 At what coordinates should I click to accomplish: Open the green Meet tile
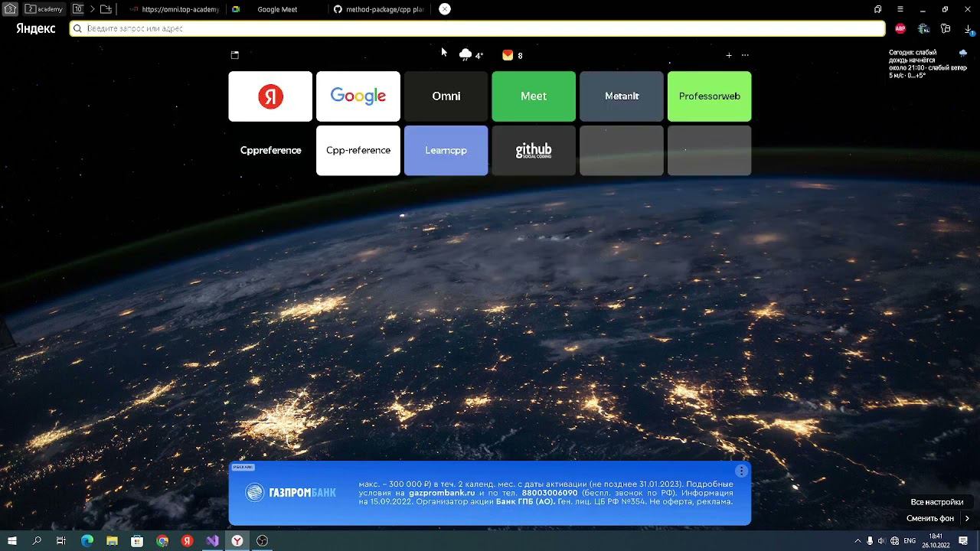[x=534, y=96]
